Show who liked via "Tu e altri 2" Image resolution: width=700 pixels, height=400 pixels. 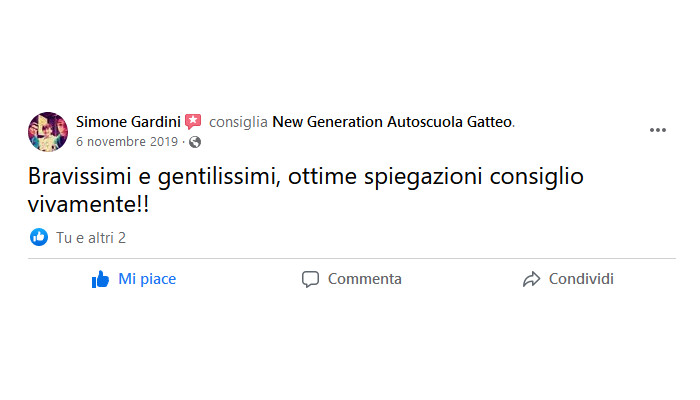(x=91, y=238)
